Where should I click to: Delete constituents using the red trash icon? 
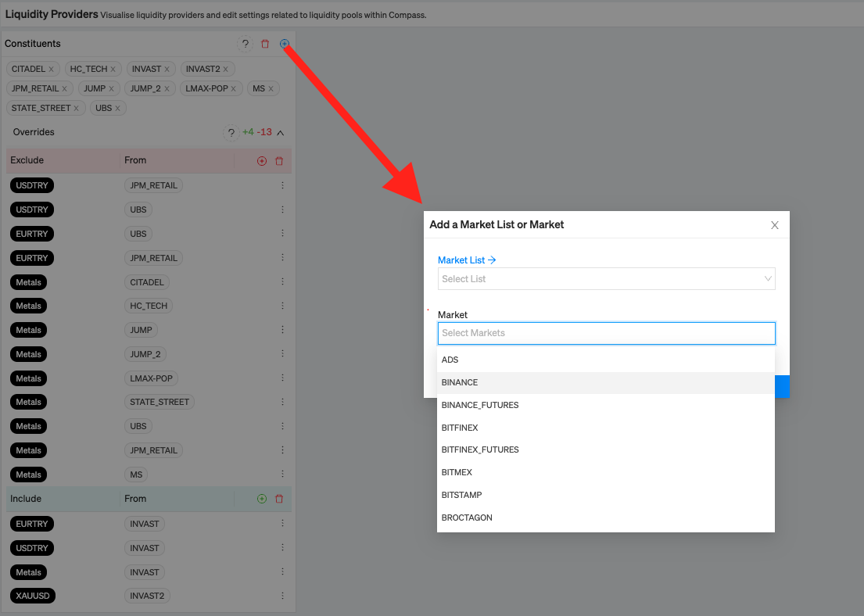coord(265,44)
